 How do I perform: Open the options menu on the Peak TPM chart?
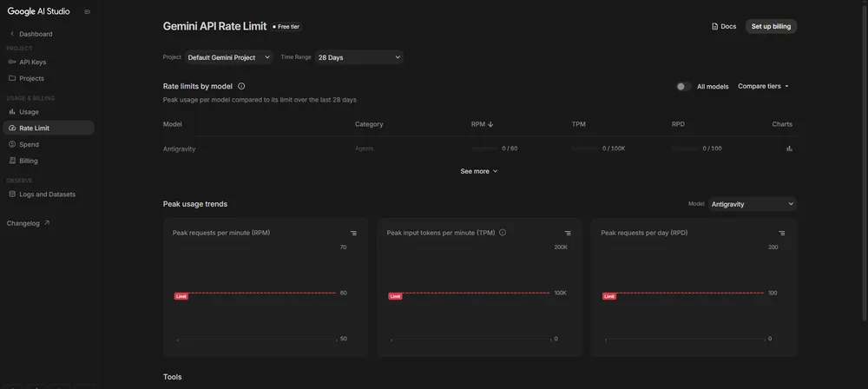pos(568,234)
